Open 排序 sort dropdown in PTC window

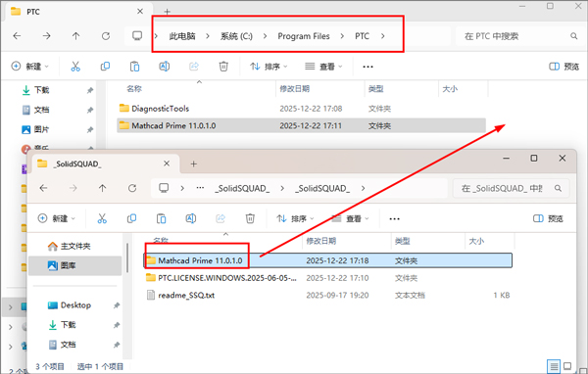[269, 67]
